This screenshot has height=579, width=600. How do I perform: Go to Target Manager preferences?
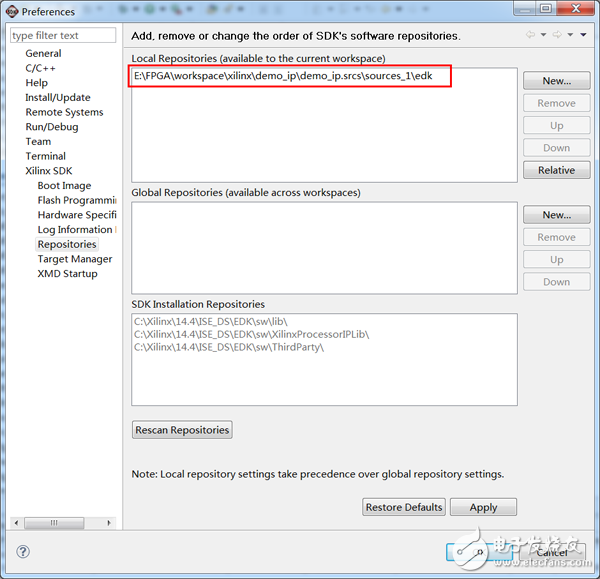coord(75,259)
